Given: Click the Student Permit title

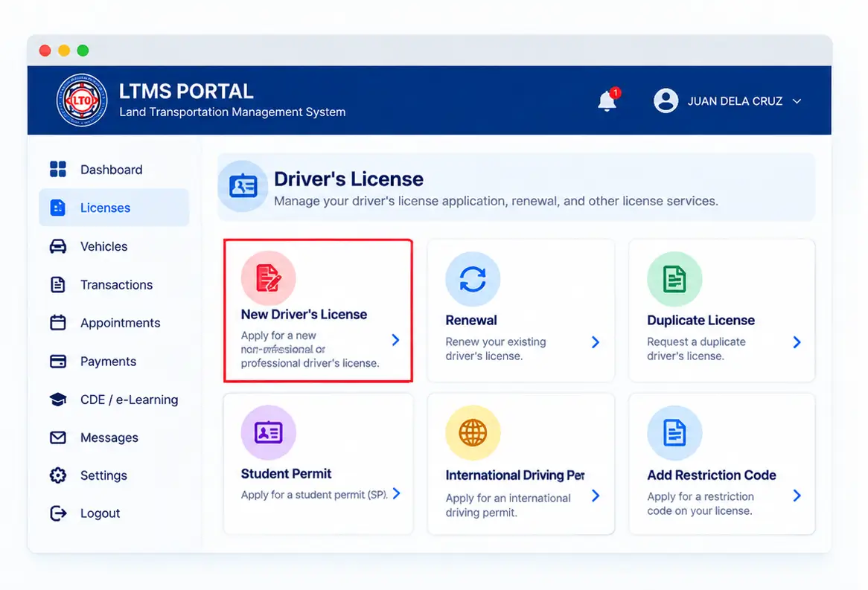Looking at the screenshot, I should pyautogui.click(x=286, y=474).
